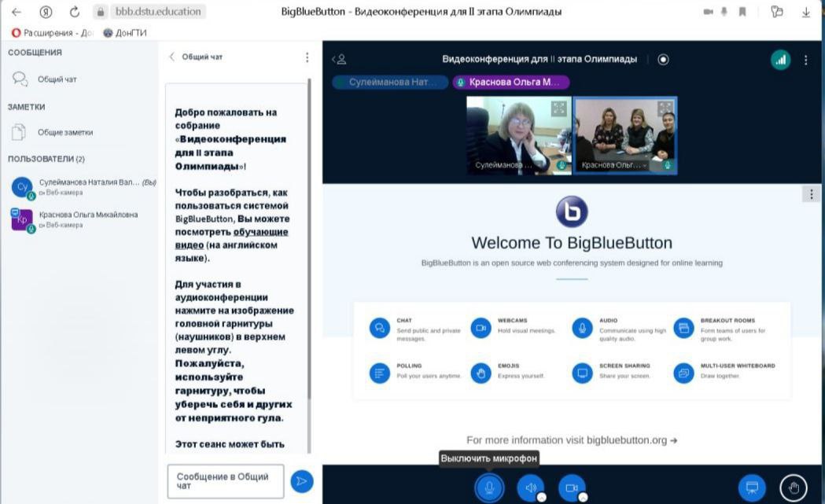Click the Multi-User Whiteboard icon on slide
825x504 pixels.
click(683, 373)
